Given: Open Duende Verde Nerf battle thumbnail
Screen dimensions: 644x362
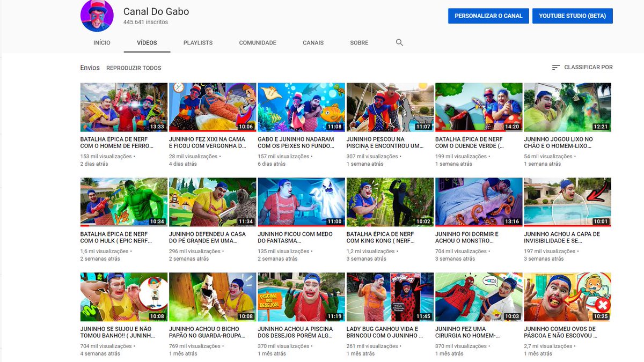Looking at the screenshot, I should tap(479, 107).
